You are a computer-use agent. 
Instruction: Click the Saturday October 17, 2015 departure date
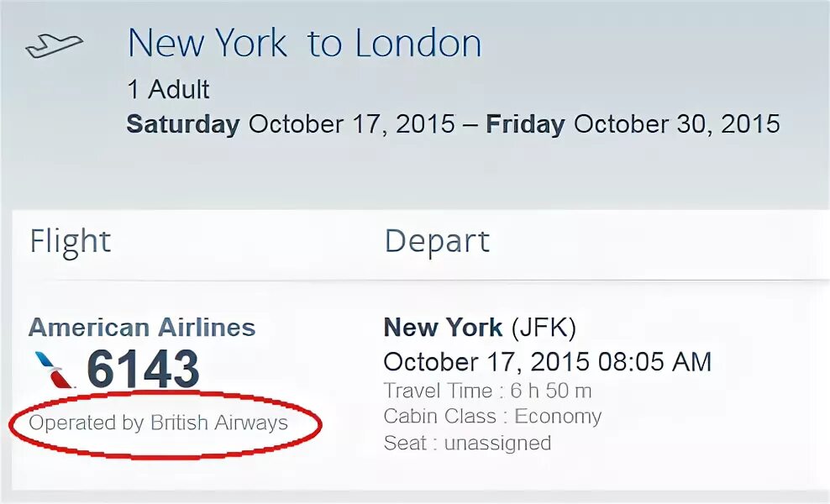291,124
